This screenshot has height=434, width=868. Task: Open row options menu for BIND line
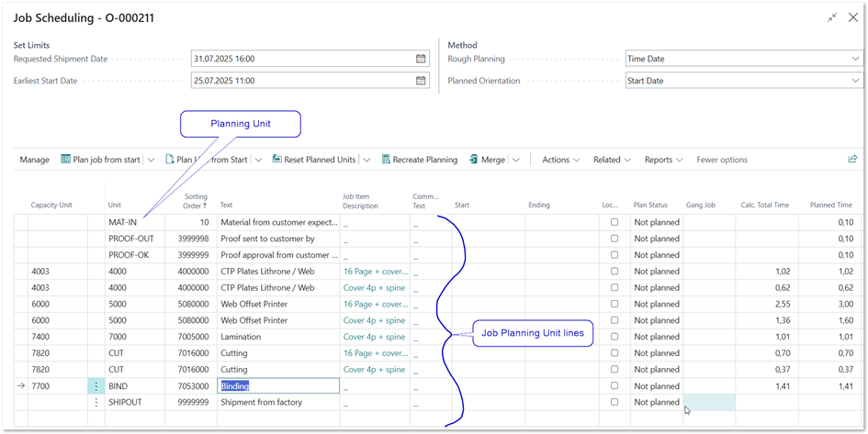[x=96, y=386]
